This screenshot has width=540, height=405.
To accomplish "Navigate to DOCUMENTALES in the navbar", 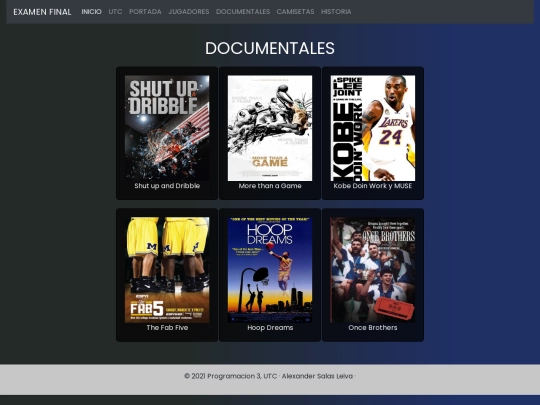I will click(243, 12).
